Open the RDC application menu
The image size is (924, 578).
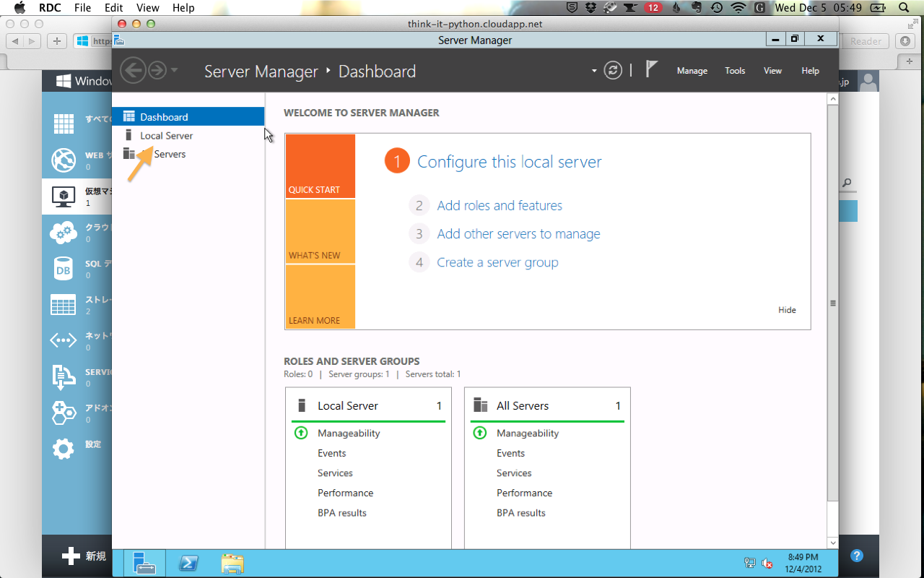click(x=50, y=8)
